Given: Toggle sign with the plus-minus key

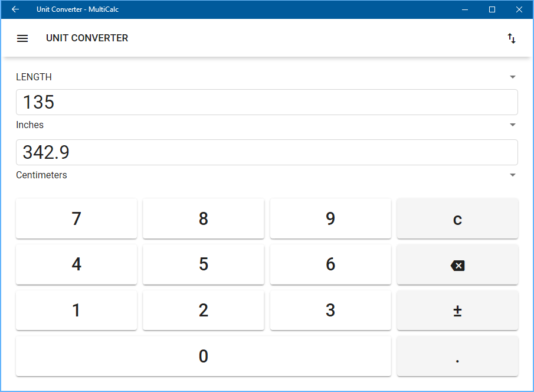Looking at the screenshot, I should pyautogui.click(x=457, y=310).
